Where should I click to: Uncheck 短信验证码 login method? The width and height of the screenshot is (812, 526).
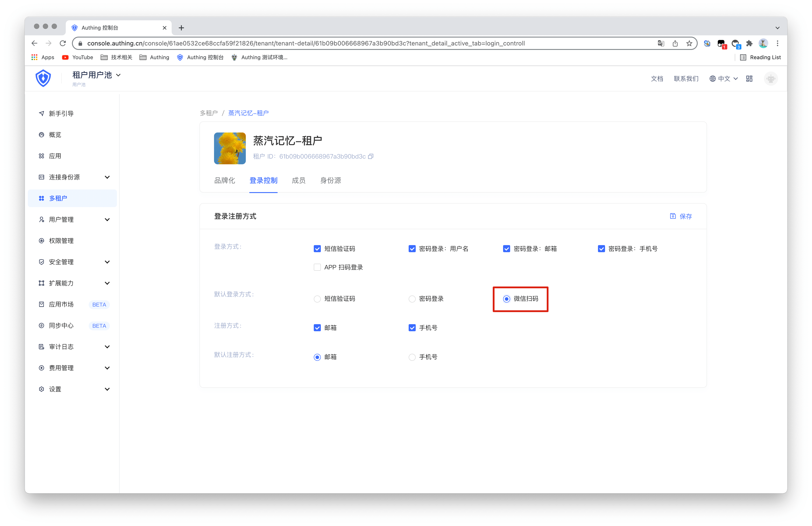[317, 249]
